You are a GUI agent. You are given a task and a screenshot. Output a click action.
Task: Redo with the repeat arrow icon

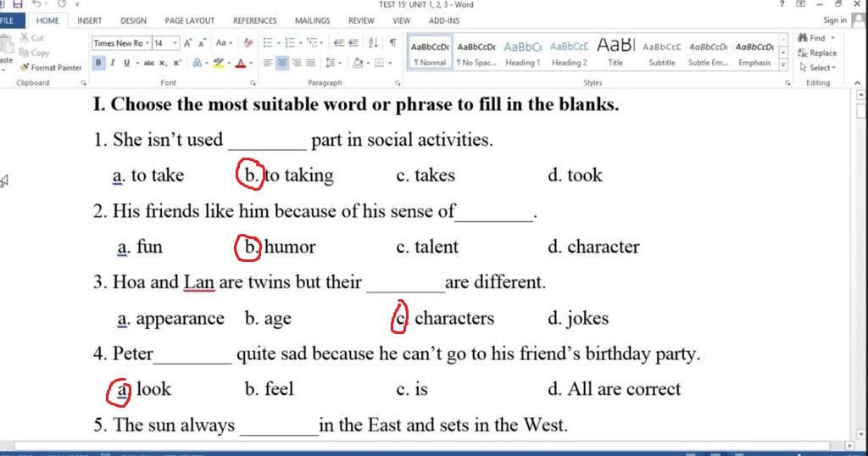coord(61,4)
